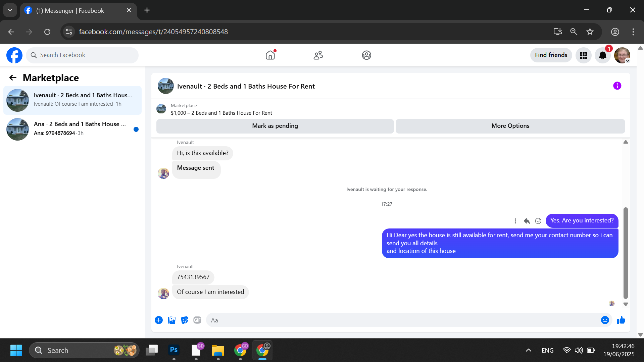Click the listing thumbnail in chat header
This screenshot has height=362, width=644.
click(166, 86)
